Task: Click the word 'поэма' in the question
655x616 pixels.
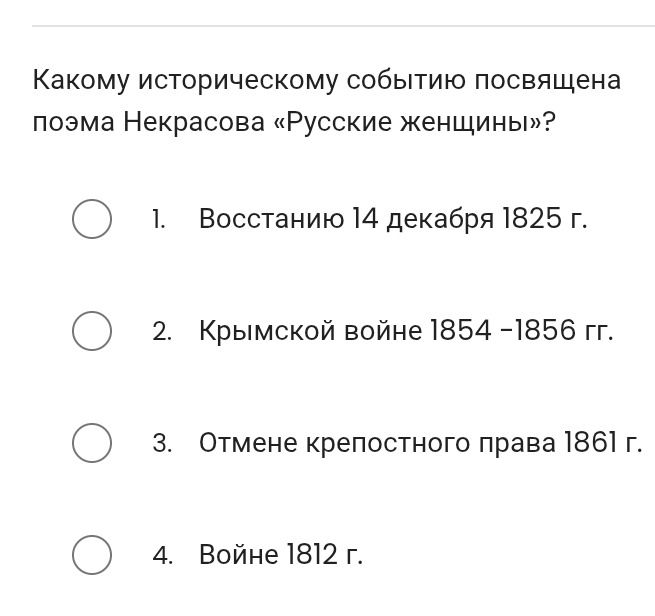Action: click(x=74, y=124)
